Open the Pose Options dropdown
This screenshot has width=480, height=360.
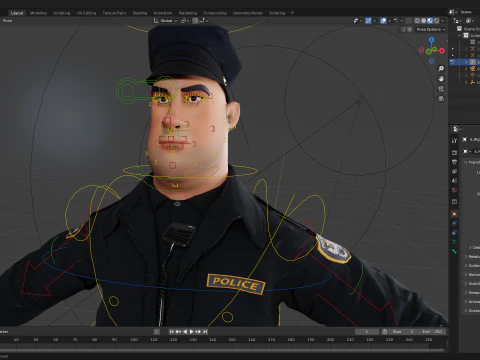431,29
